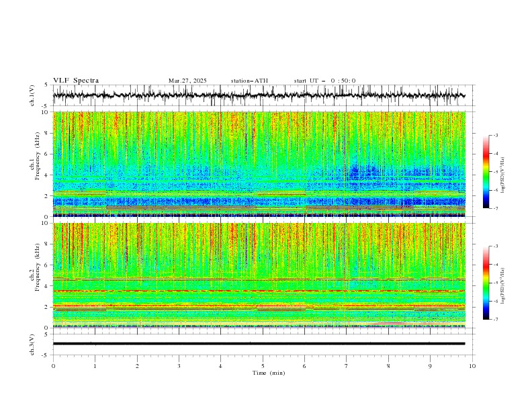Click the red 3.5 kHz line in ch.2 spectrogram
This screenshot has height=411, width=532.
pyautogui.click(x=259, y=291)
